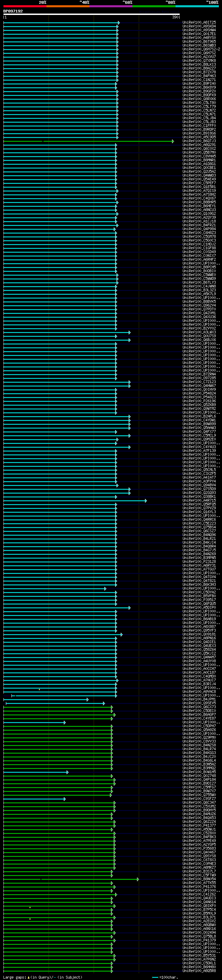Select label UniRef100_B4JPM1

pos(199,699)
